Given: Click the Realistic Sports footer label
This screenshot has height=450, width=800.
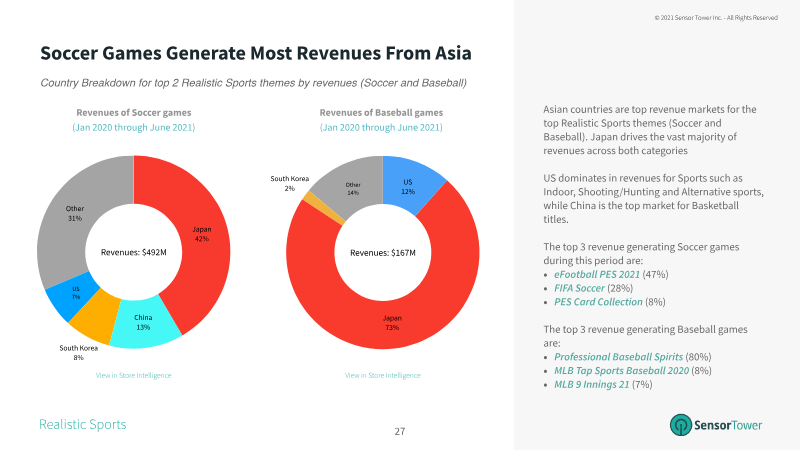Looking at the screenshot, I should coord(83,424).
